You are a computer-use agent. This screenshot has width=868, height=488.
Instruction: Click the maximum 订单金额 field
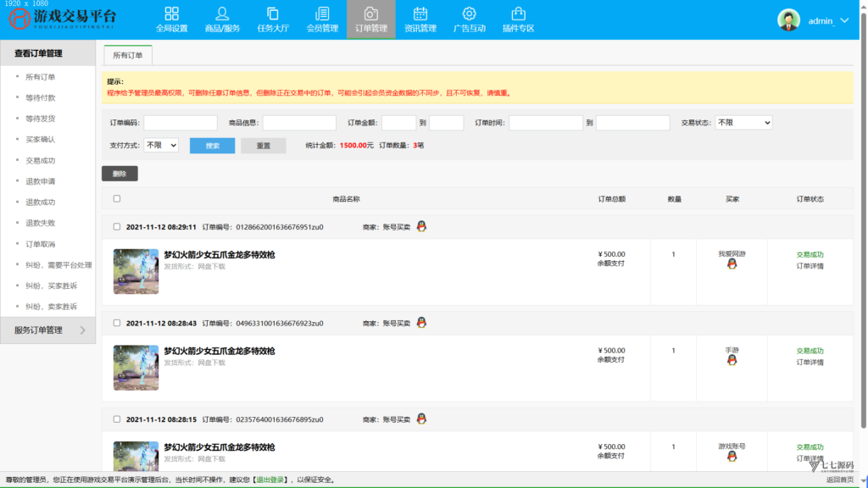pyautogui.click(x=446, y=123)
